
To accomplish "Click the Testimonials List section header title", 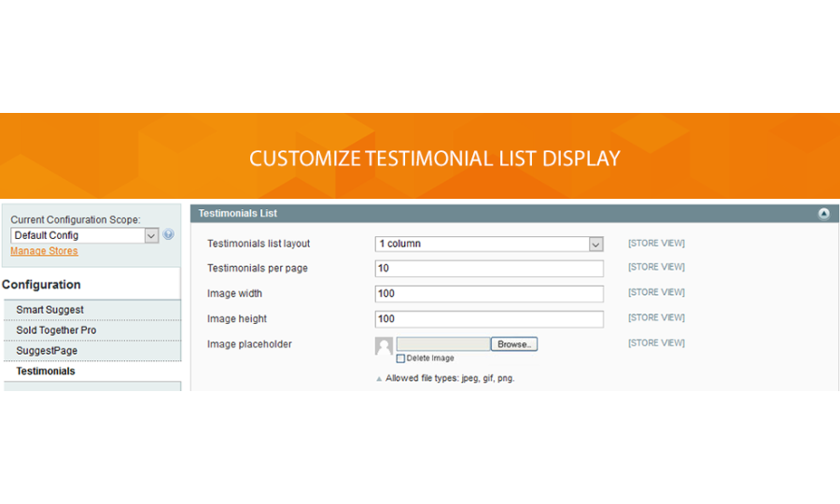I will [x=238, y=214].
